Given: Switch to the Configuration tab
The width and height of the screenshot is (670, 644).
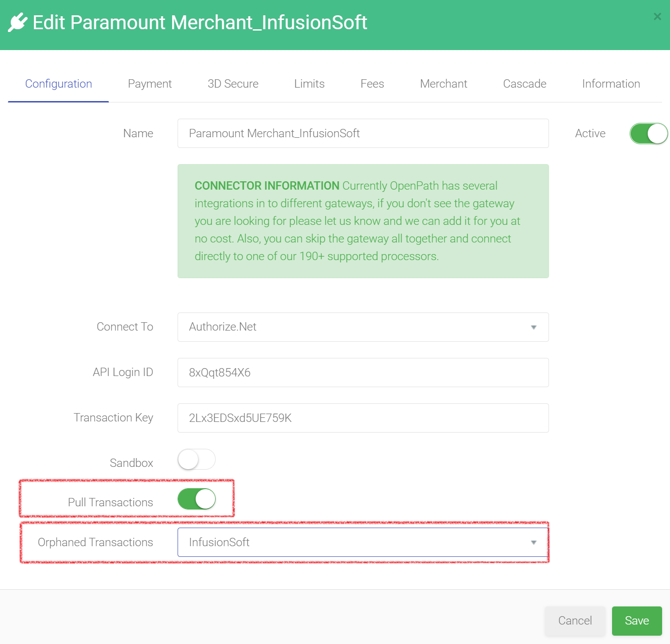Looking at the screenshot, I should 58,84.
